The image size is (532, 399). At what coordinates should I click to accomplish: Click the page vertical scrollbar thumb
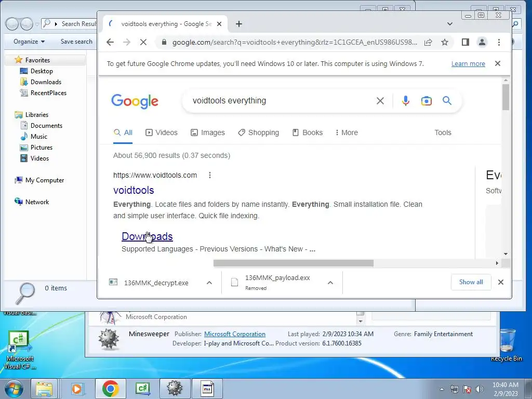coord(506,97)
